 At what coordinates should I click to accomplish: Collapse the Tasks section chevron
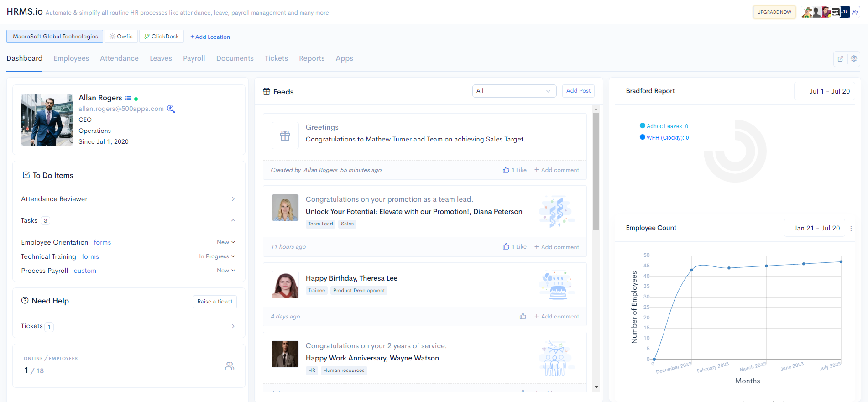coord(233,221)
